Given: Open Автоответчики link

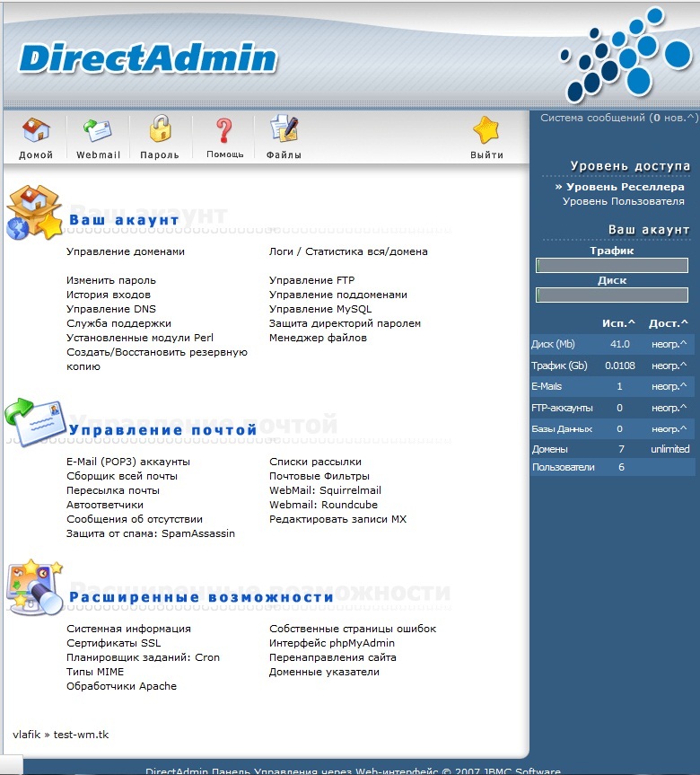Looking at the screenshot, I should (105, 505).
